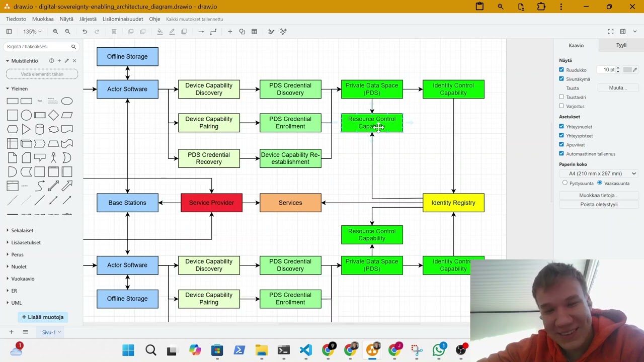Click the insert plus icon in toolbar
Viewport: 644px width, 362px height.
[x=230, y=32]
